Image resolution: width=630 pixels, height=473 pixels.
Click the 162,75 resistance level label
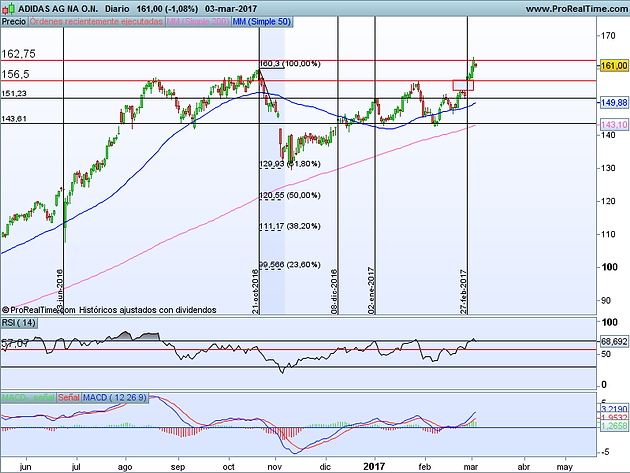[18, 54]
